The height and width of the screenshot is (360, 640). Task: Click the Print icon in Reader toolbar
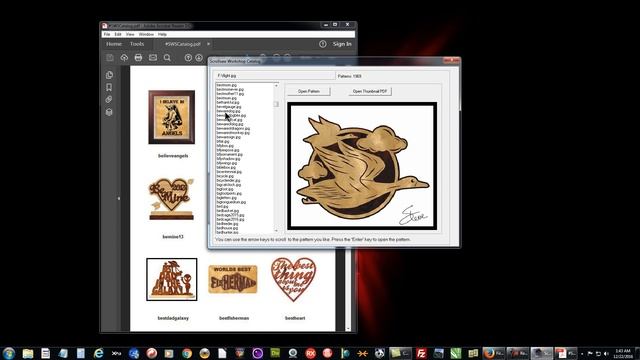138,58
